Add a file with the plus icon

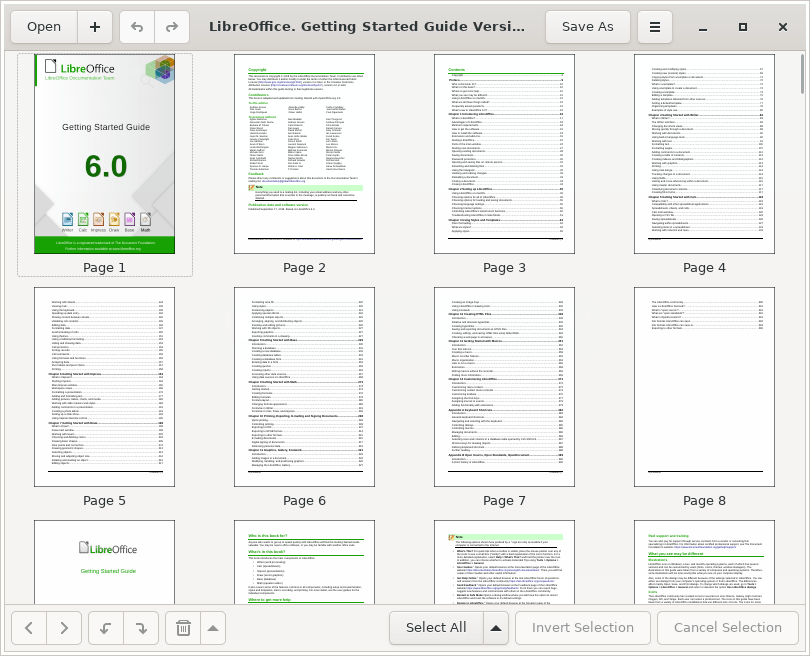[x=95, y=27]
